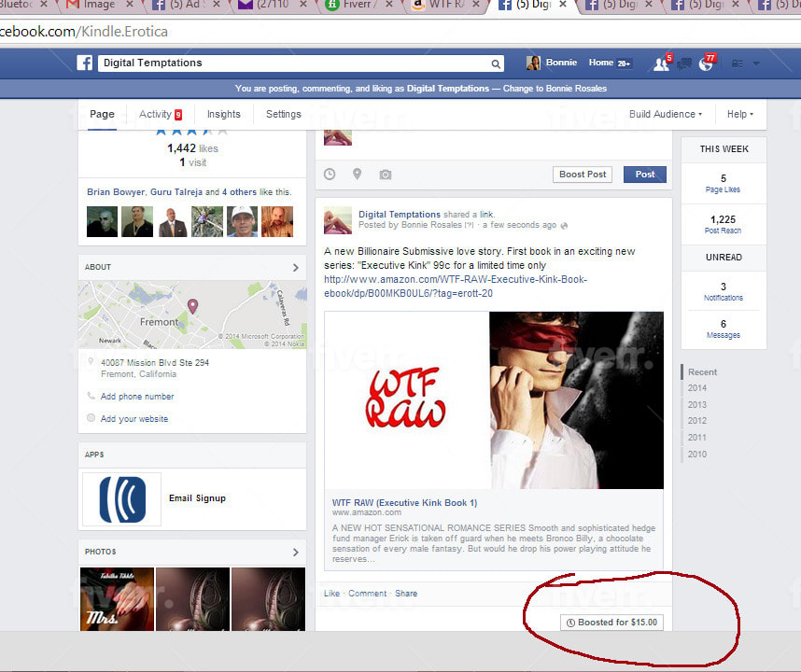This screenshot has width=801, height=672.
Task: Click the schedule clock icon in composer
Action: (x=330, y=175)
